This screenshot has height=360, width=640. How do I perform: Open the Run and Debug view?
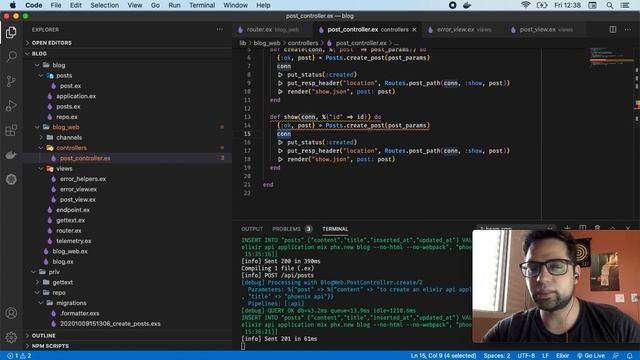click(11, 105)
